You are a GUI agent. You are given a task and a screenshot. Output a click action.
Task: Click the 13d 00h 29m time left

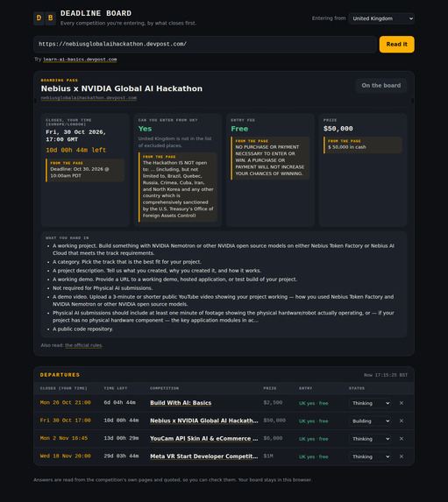click(x=121, y=438)
